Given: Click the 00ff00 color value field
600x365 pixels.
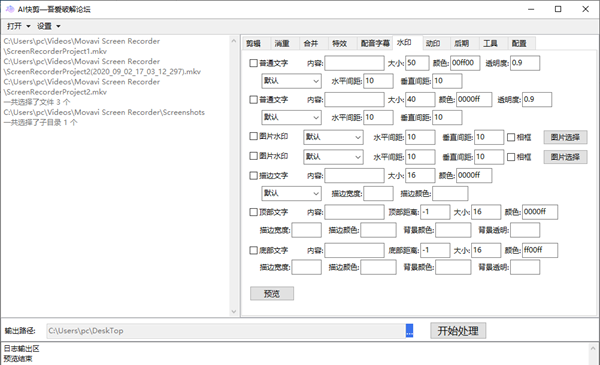Looking at the screenshot, I should point(465,63).
